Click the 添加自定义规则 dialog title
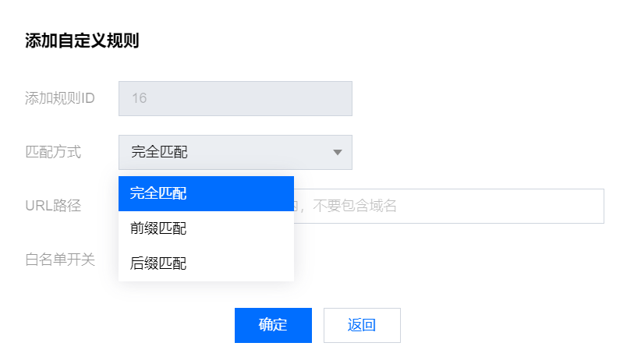Screen dimensions: 634x364 (x=82, y=41)
